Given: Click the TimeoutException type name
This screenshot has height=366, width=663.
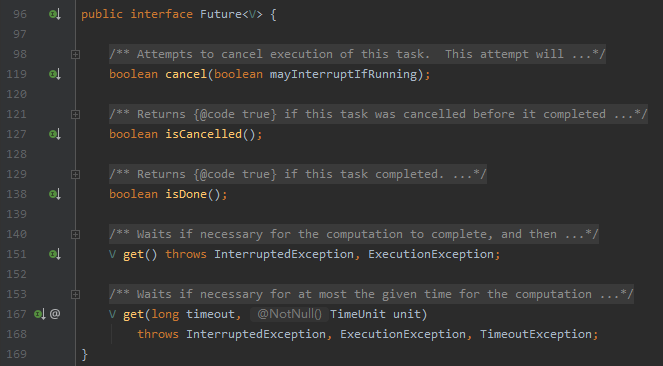Looking at the screenshot, I should (x=536, y=334).
